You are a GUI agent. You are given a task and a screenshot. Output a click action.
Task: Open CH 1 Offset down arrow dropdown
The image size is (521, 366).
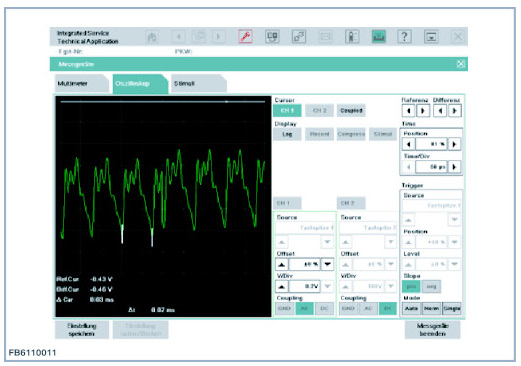pyautogui.click(x=327, y=264)
